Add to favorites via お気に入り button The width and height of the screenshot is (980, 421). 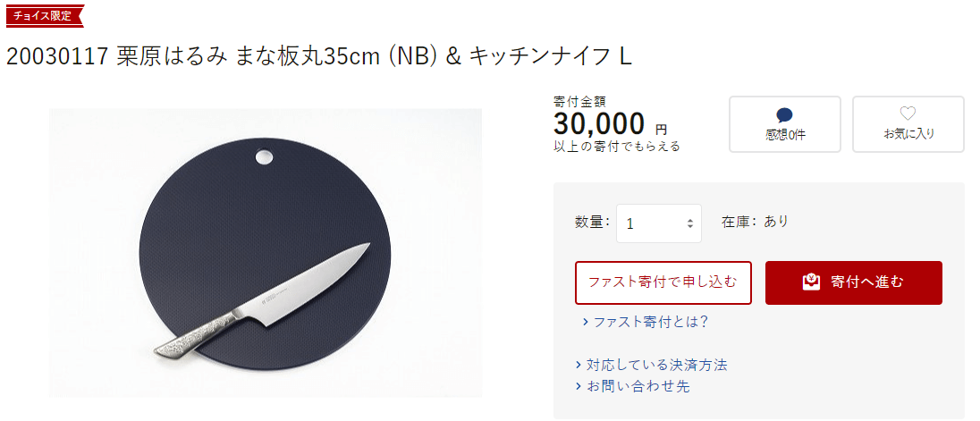coord(908,124)
